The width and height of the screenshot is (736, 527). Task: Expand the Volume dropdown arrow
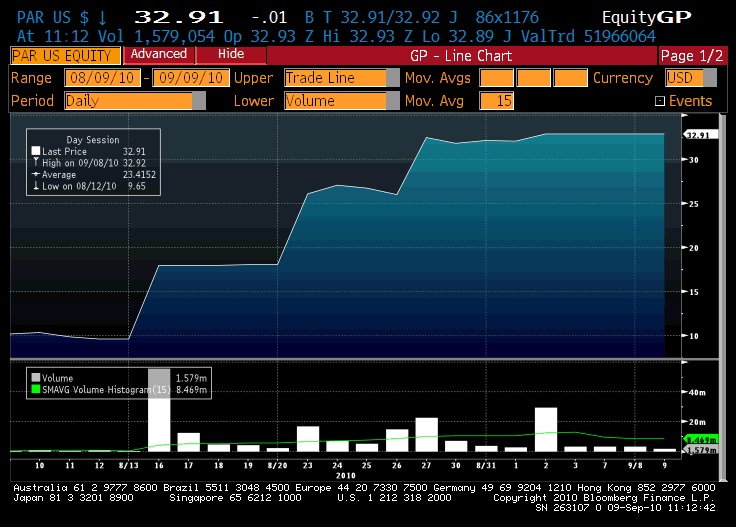[x=392, y=101]
